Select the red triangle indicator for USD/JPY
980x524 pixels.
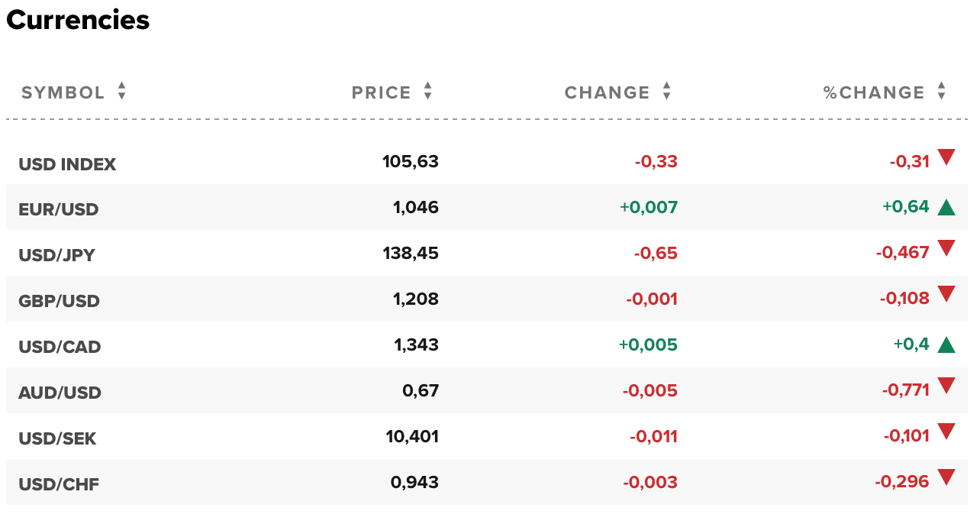coord(946,251)
